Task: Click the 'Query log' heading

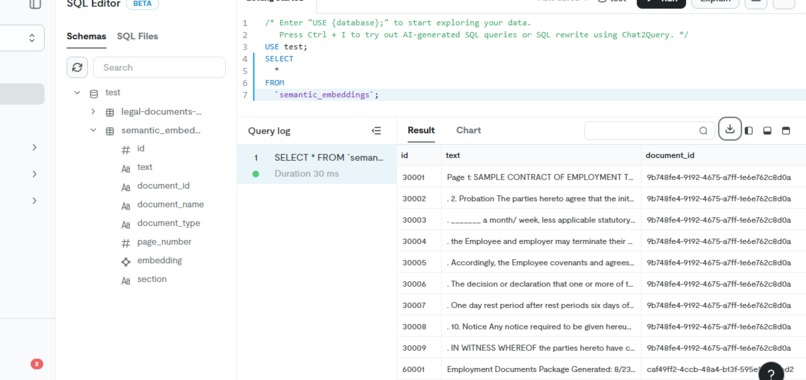Action: pyautogui.click(x=269, y=131)
